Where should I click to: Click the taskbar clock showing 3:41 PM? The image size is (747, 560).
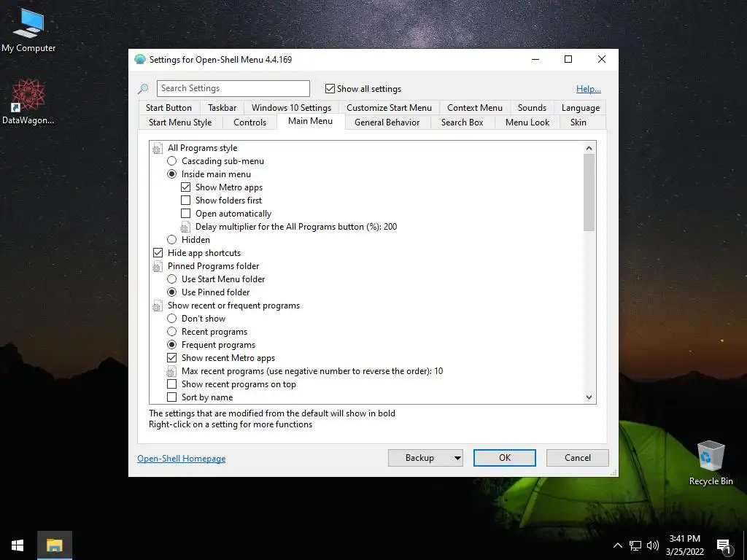coord(684,545)
